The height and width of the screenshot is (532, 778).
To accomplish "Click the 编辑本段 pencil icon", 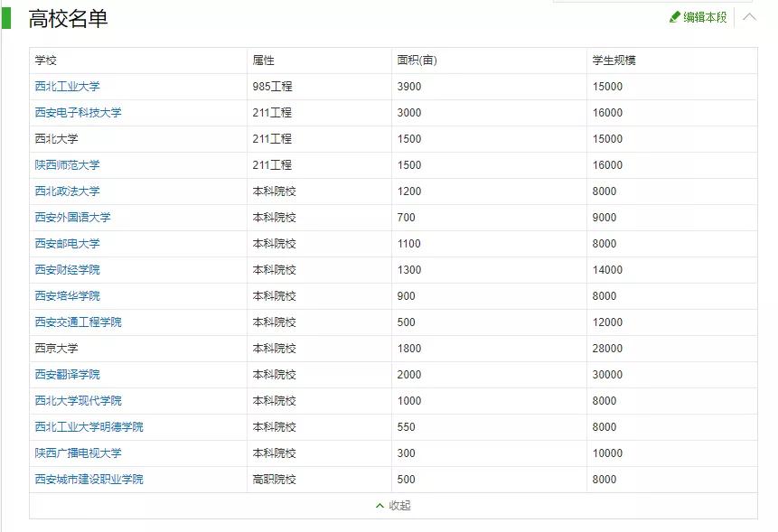I will point(674,17).
